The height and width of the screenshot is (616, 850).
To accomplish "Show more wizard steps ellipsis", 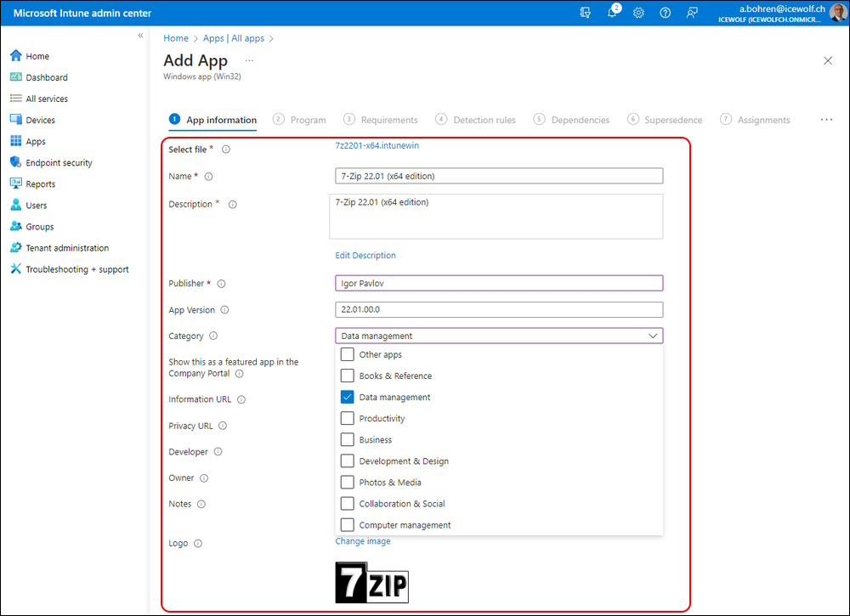I will click(x=826, y=120).
